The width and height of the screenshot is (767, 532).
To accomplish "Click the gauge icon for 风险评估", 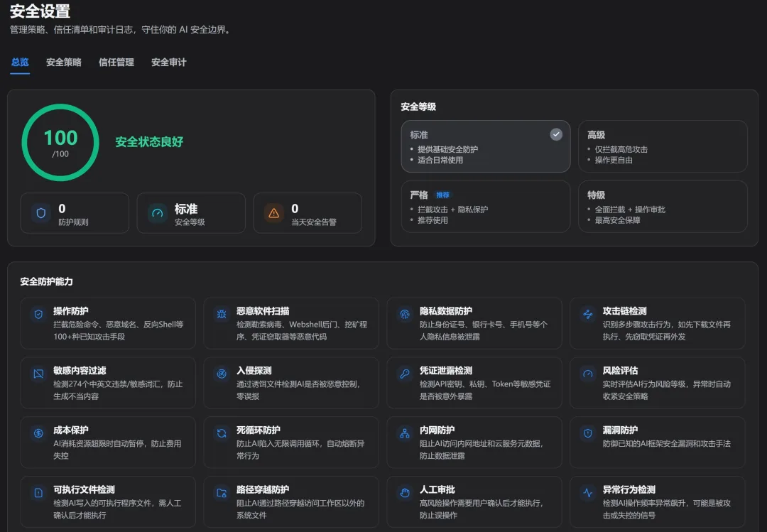I will tap(588, 374).
